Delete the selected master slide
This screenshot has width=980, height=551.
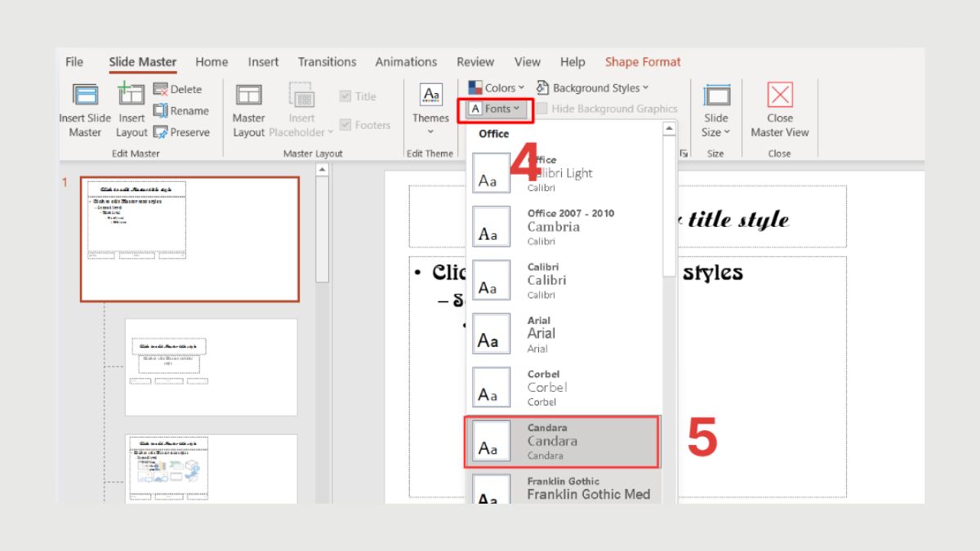[x=178, y=90]
